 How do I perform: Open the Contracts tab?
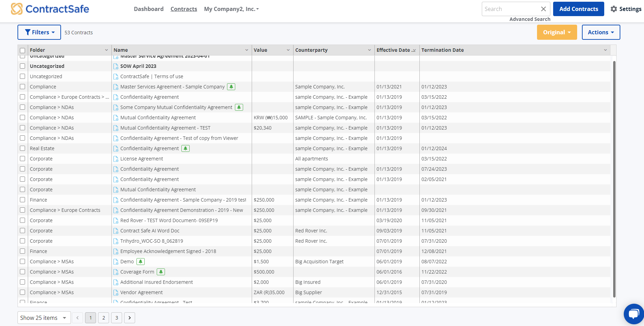click(x=184, y=9)
